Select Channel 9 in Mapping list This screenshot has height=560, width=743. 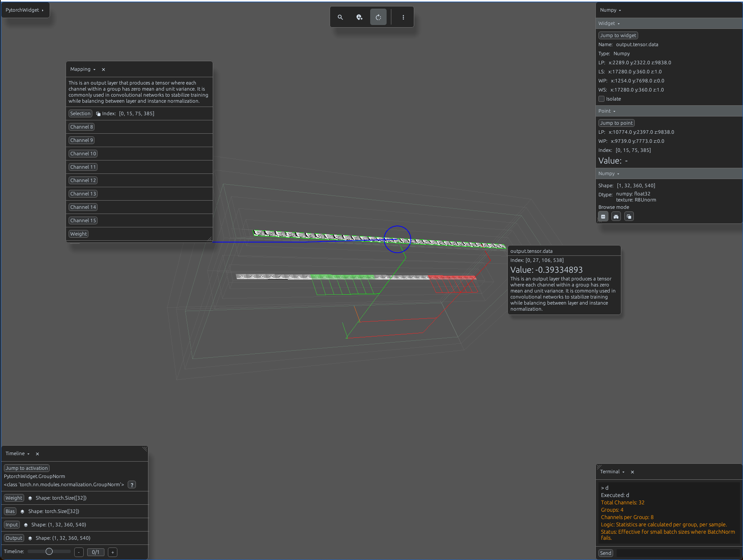(x=82, y=140)
